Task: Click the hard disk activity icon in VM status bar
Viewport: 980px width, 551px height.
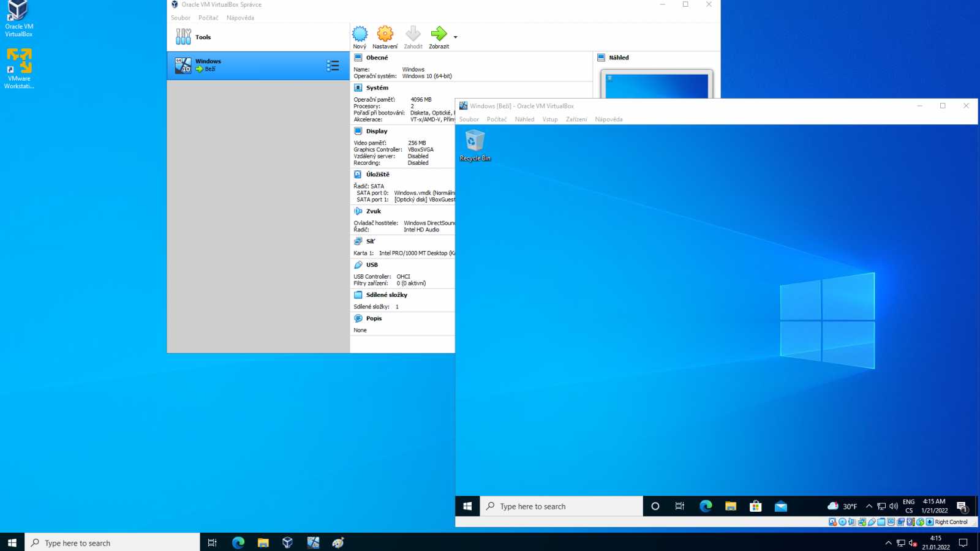Action: pyautogui.click(x=832, y=522)
